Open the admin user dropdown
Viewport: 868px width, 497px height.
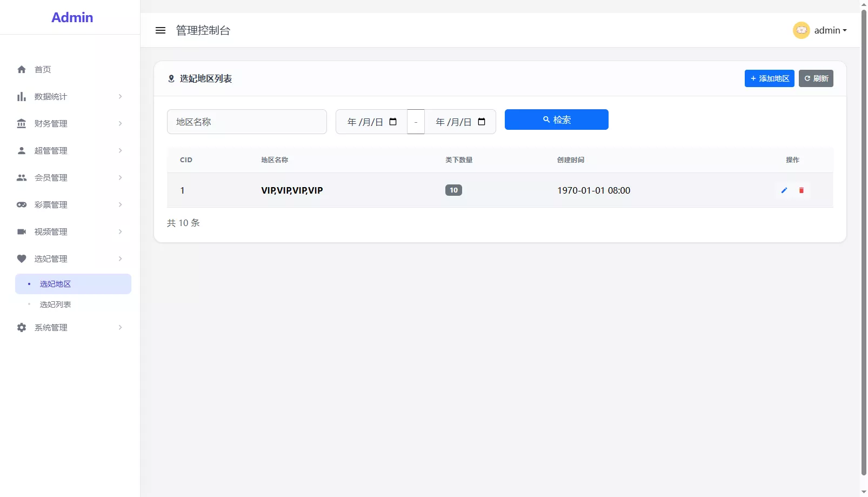click(x=830, y=30)
